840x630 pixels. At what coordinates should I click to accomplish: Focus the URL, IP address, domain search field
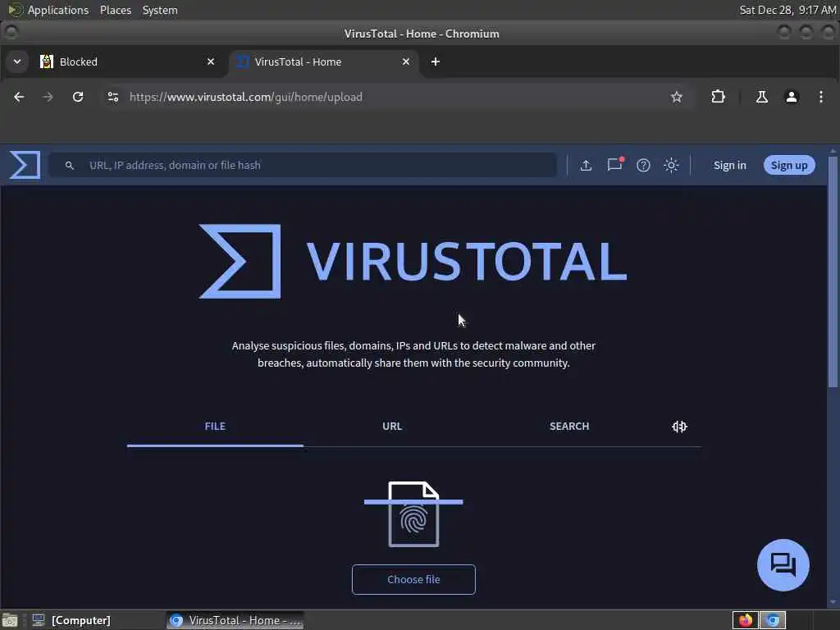pyautogui.click(x=303, y=165)
